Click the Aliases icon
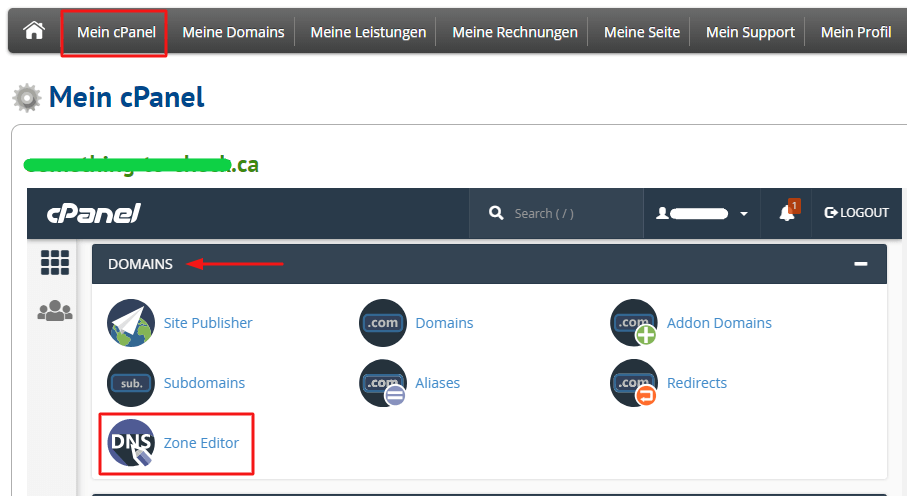This screenshot has height=496, width=907. click(x=383, y=383)
